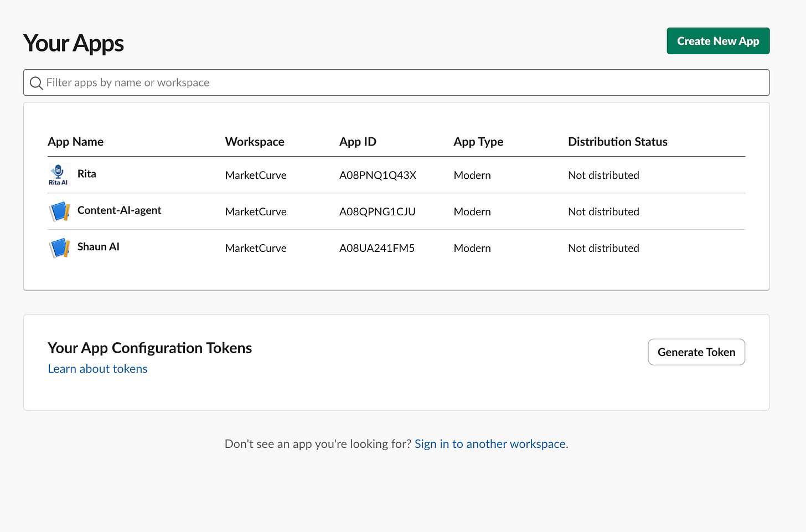The image size is (806, 532).
Task: Click the App ID column header
Action: [x=358, y=142]
